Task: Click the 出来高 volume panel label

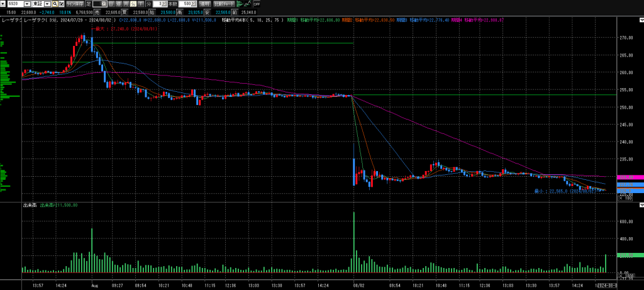Action: (x=30, y=205)
